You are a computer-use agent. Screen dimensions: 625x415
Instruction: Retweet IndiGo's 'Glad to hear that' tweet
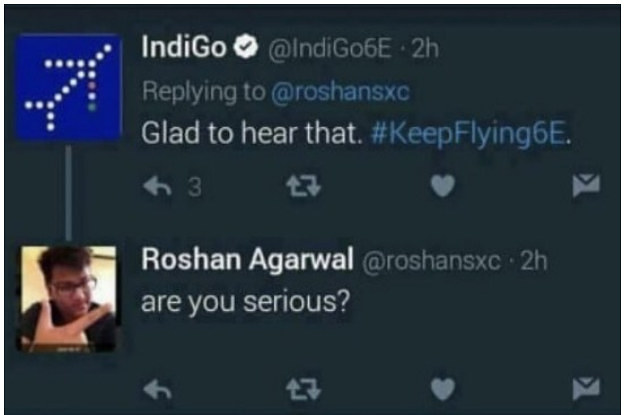tap(303, 186)
